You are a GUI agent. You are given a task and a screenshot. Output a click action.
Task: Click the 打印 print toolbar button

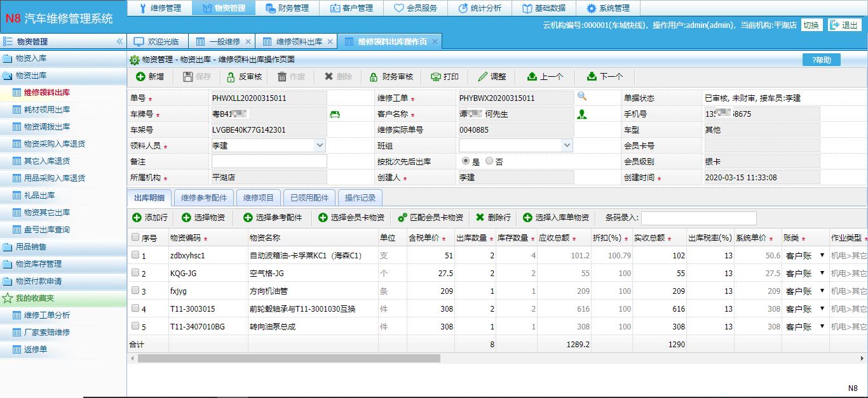(445, 76)
